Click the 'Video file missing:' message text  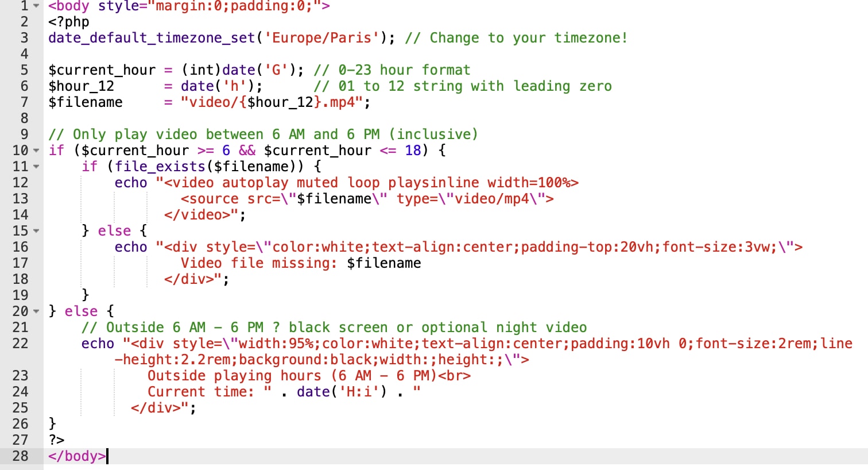click(258, 263)
